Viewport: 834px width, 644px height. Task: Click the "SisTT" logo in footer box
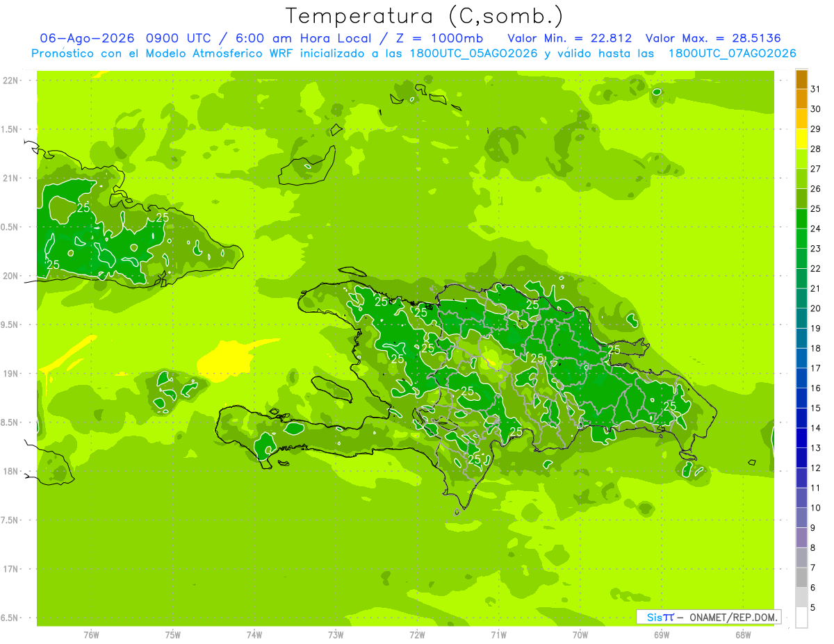(x=660, y=617)
